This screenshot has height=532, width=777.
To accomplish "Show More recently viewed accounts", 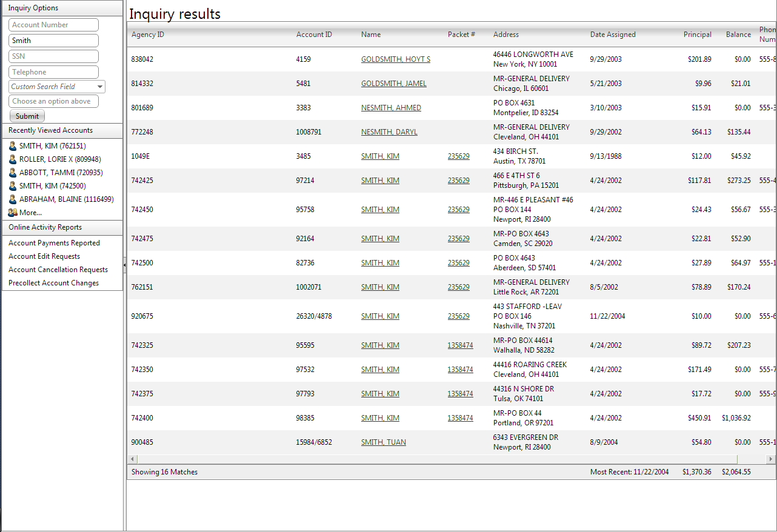I will coord(30,213).
